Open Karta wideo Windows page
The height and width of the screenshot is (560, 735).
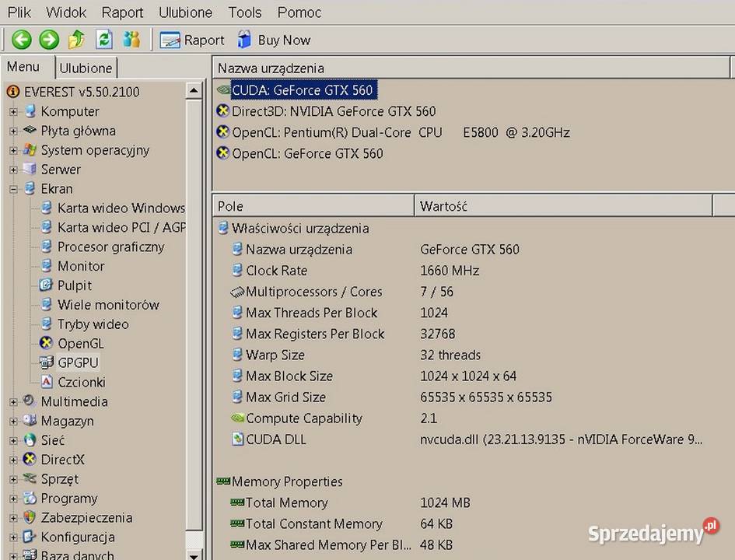(121, 208)
